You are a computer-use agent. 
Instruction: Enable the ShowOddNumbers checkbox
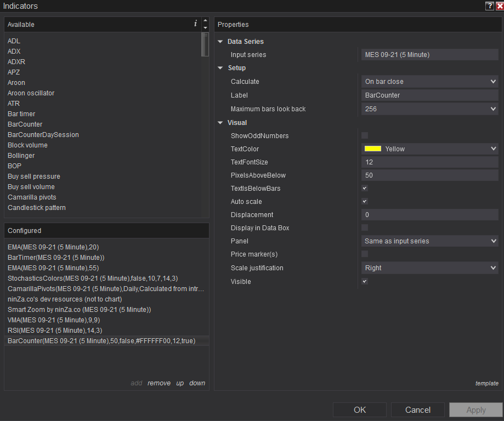click(365, 135)
